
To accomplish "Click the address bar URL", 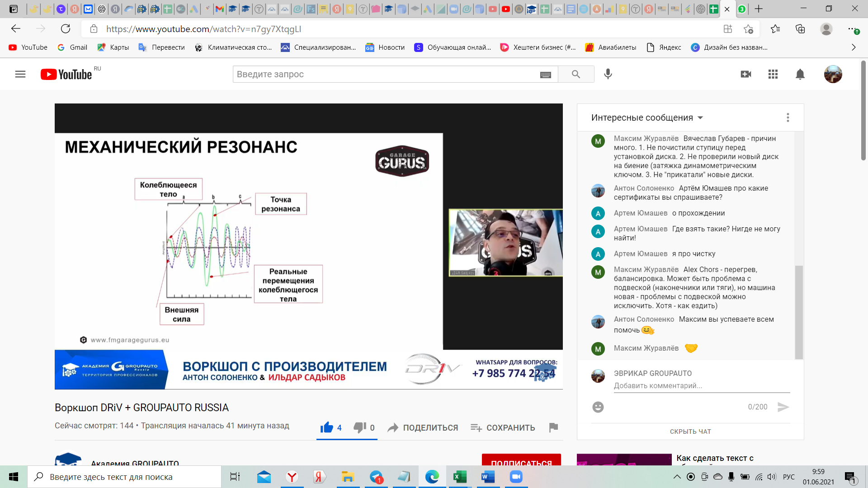I will (x=203, y=29).
